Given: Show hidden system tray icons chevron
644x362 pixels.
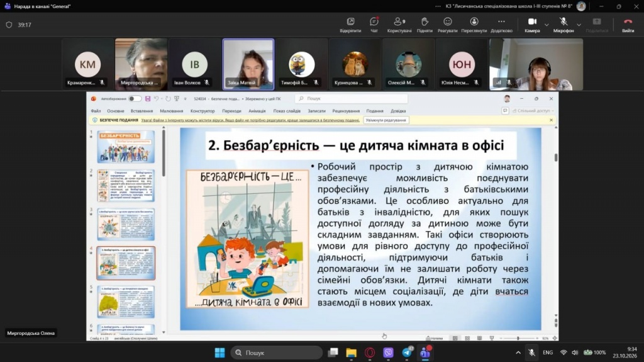Looking at the screenshot, I should pyautogui.click(x=518, y=353).
